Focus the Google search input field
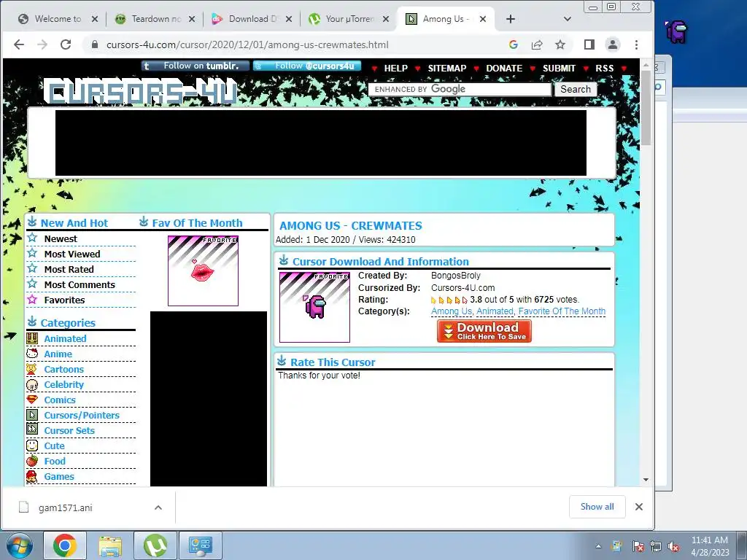The height and width of the screenshot is (560, 747). pyautogui.click(x=460, y=89)
